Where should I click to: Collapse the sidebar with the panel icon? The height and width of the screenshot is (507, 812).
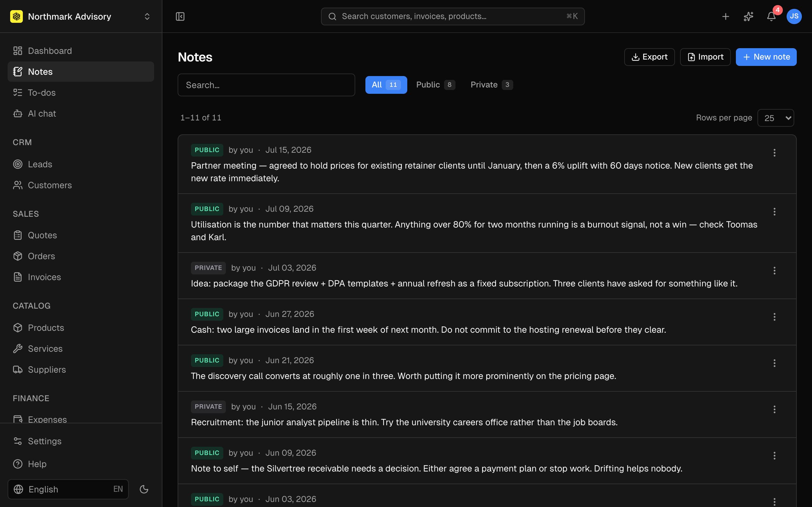[x=180, y=16]
